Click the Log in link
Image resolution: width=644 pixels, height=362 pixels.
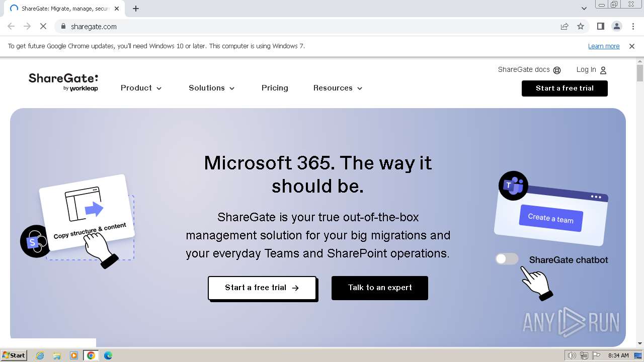tap(592, 70)
